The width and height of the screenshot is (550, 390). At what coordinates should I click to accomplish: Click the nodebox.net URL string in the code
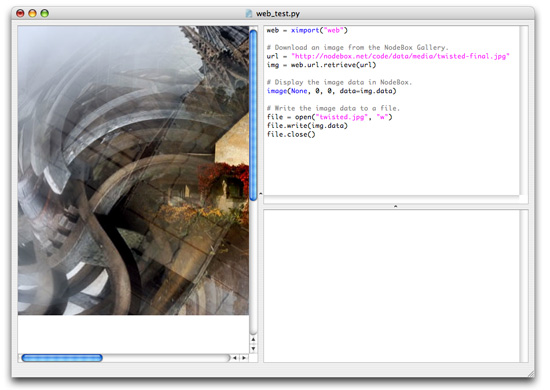(x=400, y=56)
